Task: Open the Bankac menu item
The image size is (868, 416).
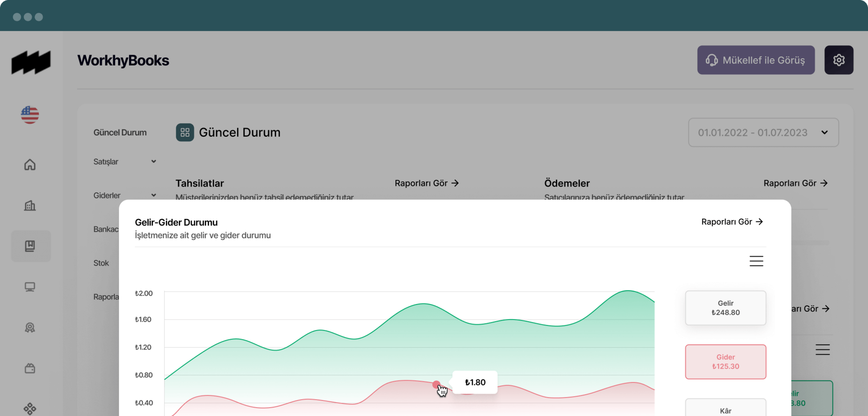Action: click(x=106, y=229)
